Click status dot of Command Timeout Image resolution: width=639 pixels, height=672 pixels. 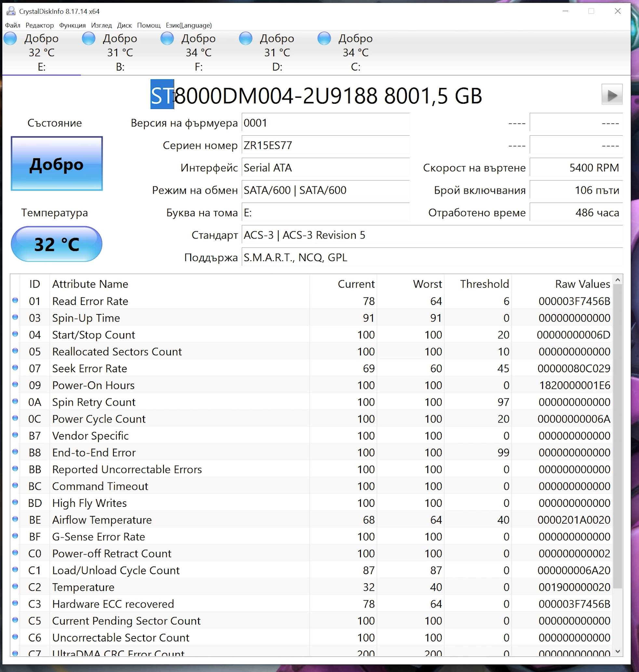(15, 485)
